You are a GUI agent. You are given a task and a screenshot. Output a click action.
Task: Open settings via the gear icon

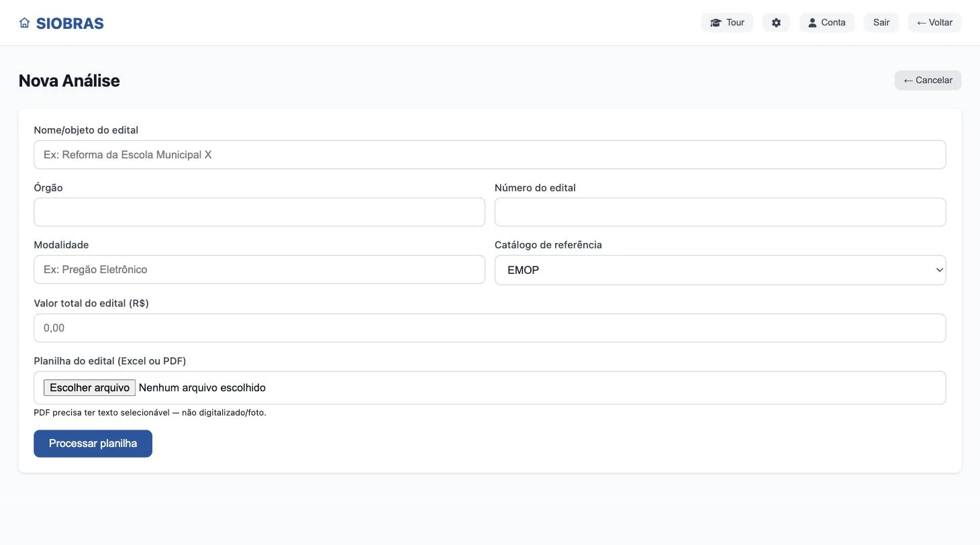click(x=777, y=23)
